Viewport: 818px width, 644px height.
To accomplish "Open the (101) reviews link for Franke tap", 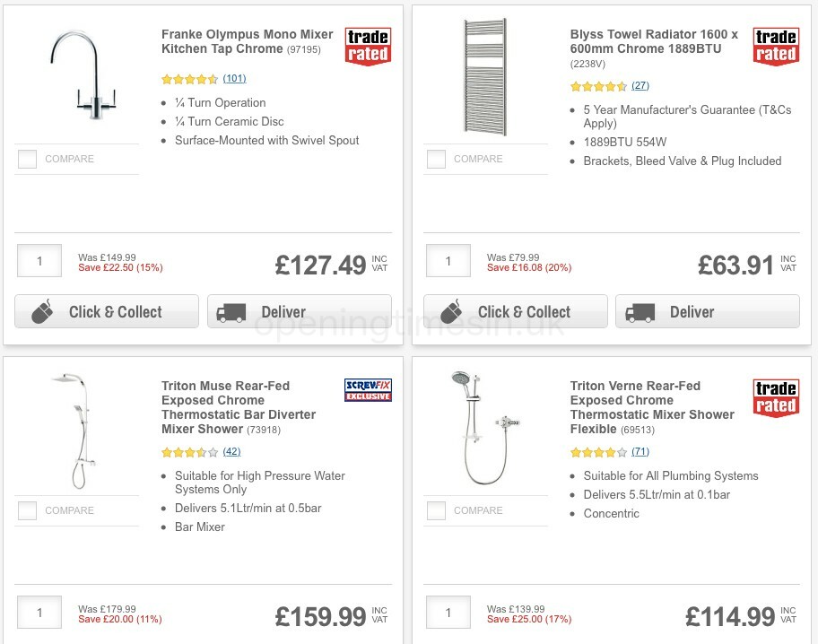I will pyautogui.click(x=233, y=79).
